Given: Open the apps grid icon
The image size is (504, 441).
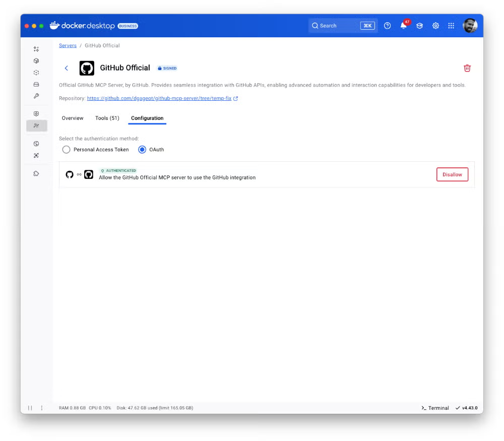Looking at the screenshot, I should pyautogui.click(x=451, y=26).
